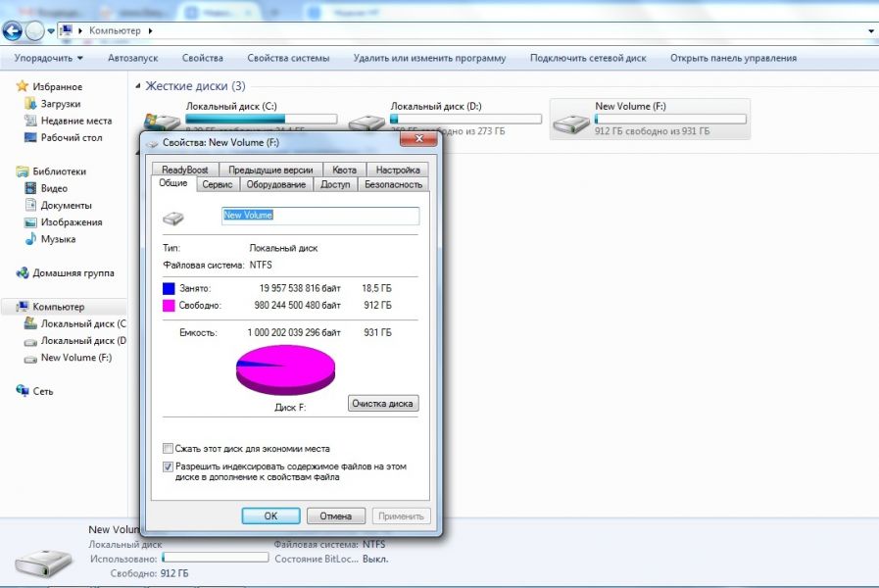Click the New Volume (F:) drive icon
879x588 pixels.
tap(571, 122)
